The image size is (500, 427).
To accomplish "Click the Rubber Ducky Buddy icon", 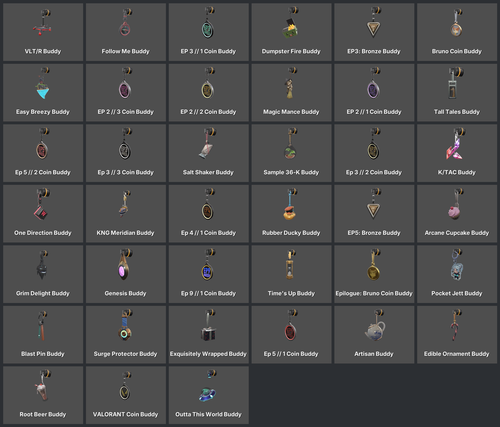I will (x=290, y=204).
